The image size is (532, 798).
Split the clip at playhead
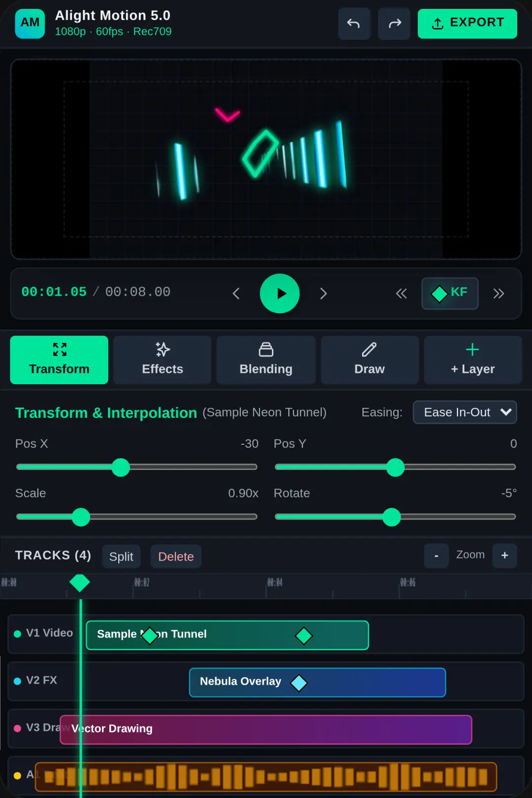(x=121, y=557)
